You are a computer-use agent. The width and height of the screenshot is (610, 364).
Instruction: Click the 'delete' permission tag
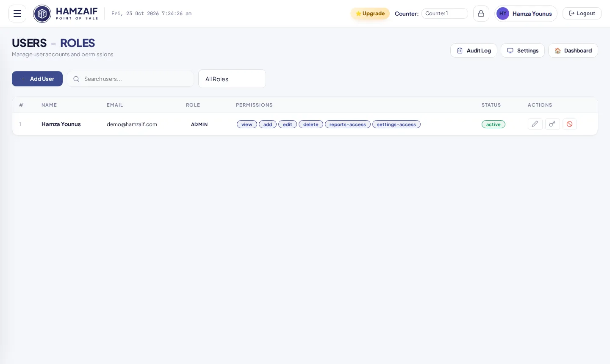pyautogui.click(x=311, y=124)
